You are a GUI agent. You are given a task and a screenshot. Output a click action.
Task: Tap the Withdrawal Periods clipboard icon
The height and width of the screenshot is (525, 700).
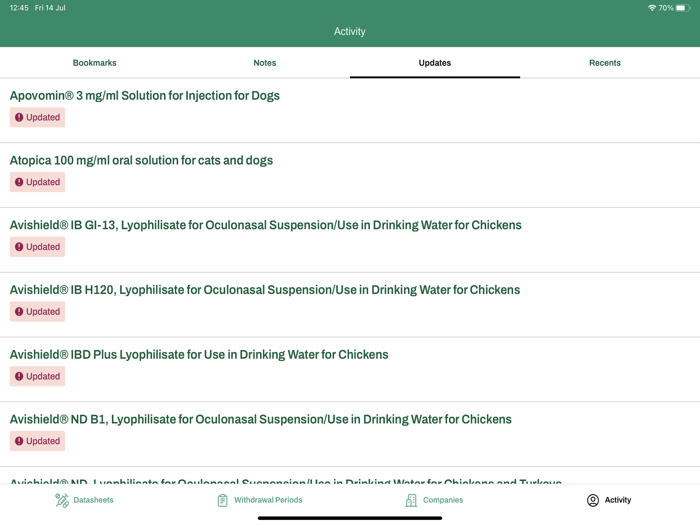(x=222, y=500)
